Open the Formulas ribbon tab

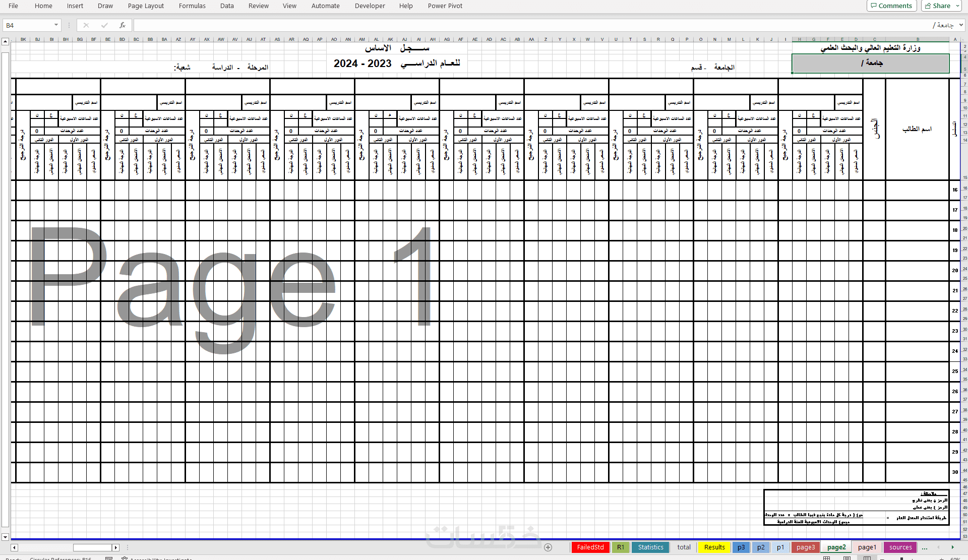click(x=192, y=6)
